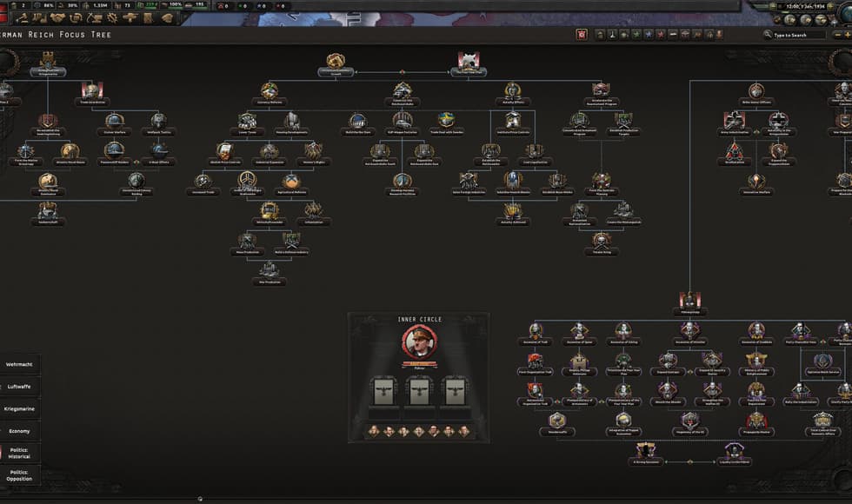
Task: Select the Lower Taxes focus
Action: (x=247, y=124)
